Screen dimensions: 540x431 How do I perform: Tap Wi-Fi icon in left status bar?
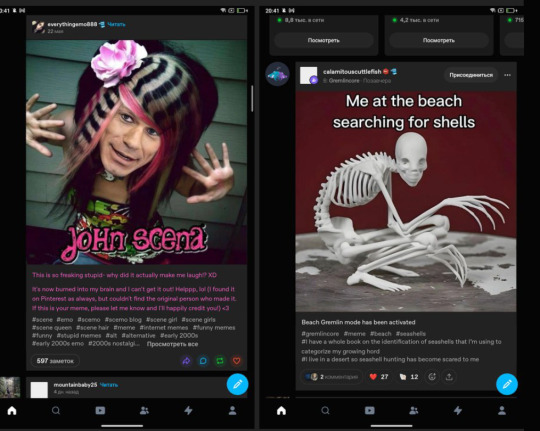[x=223, y=11]
